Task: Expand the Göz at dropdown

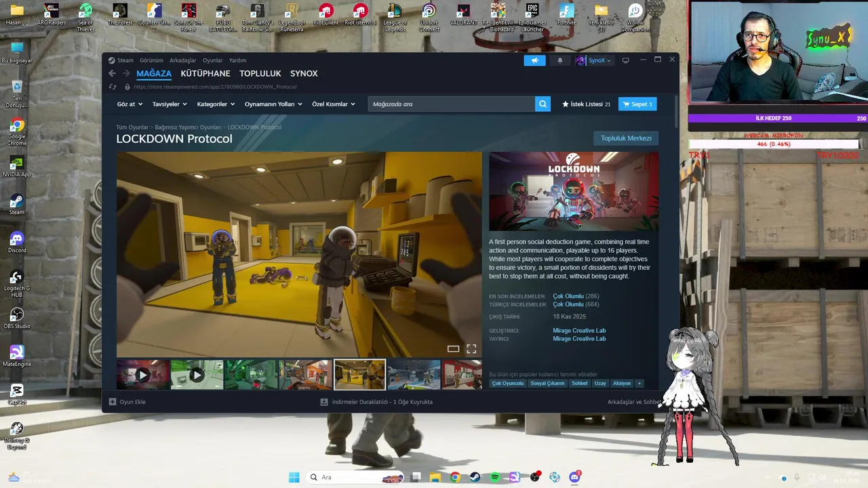Action: click(x=130, y=104)
